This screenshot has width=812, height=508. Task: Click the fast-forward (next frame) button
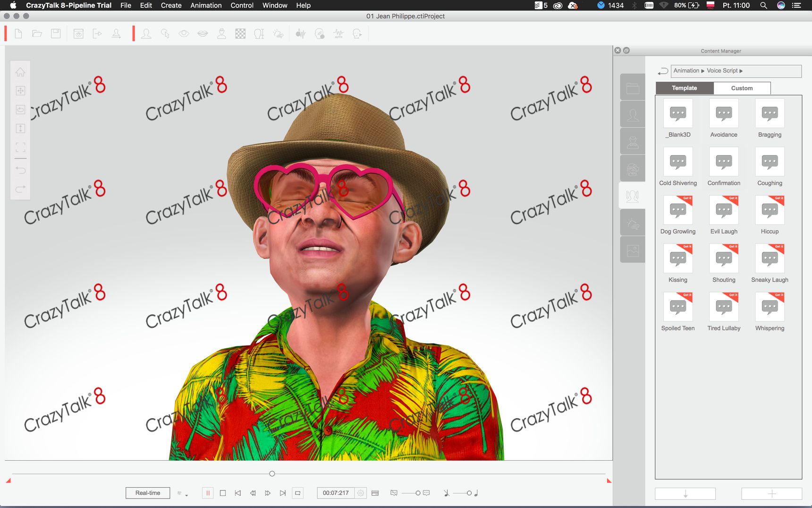pos(268,493)
